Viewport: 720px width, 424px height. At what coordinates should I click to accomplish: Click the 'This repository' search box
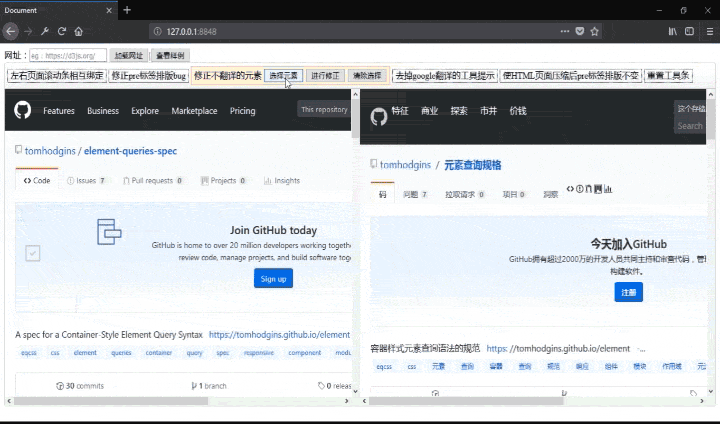[324, 109]
